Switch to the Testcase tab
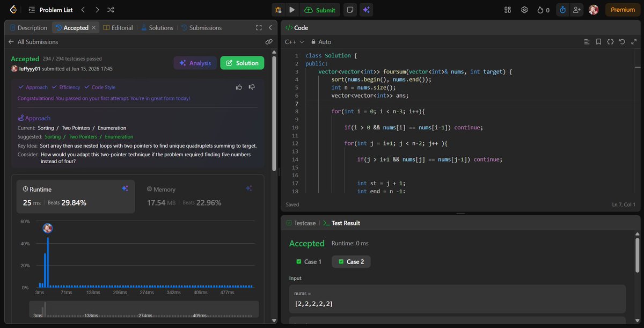This screenshot has height=328, width=644. pyautogui.click(x=301, y=223)
